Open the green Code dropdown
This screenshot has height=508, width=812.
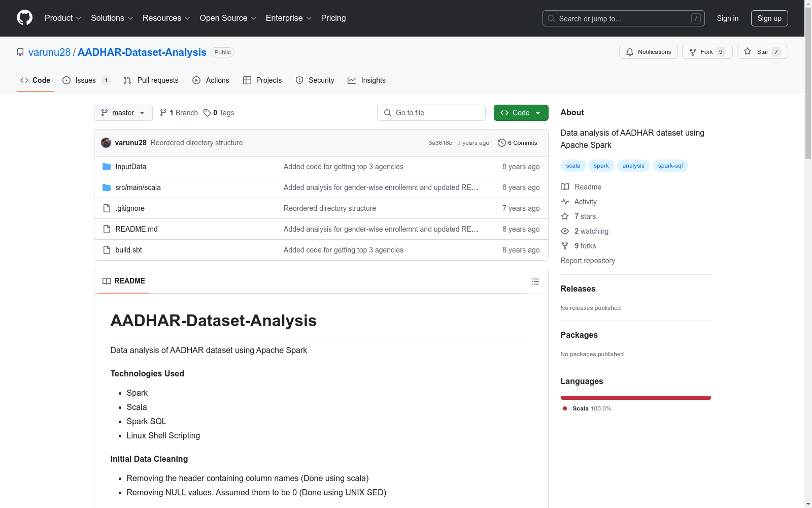[x=521, y=113]
